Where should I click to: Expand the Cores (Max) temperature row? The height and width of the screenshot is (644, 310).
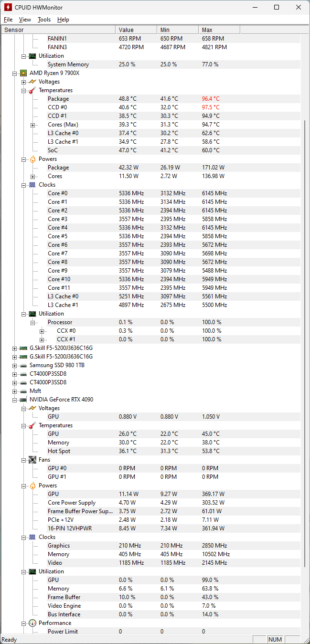pos(32,125)
